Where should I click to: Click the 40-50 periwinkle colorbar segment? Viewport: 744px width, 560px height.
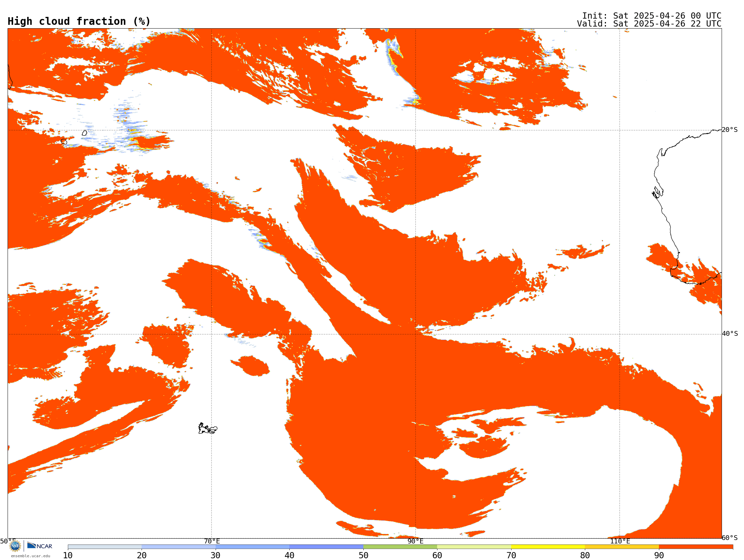click(x=326, y=547)
